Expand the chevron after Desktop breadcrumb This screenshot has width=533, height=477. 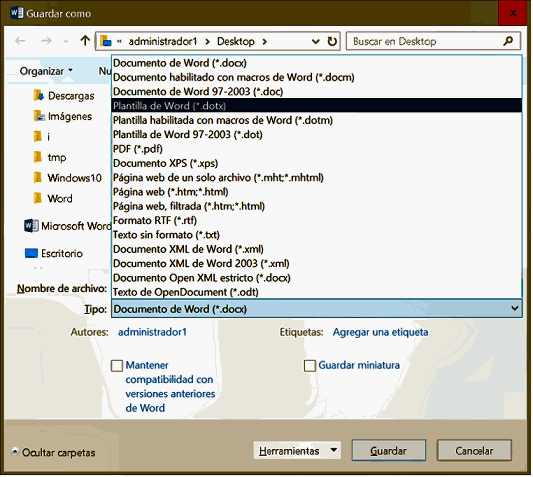click(264, 42)
